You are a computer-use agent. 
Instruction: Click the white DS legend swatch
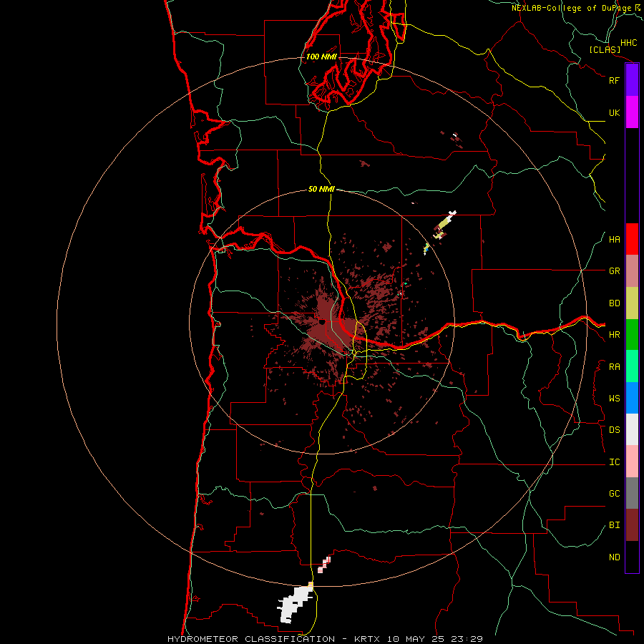(632, 429)
